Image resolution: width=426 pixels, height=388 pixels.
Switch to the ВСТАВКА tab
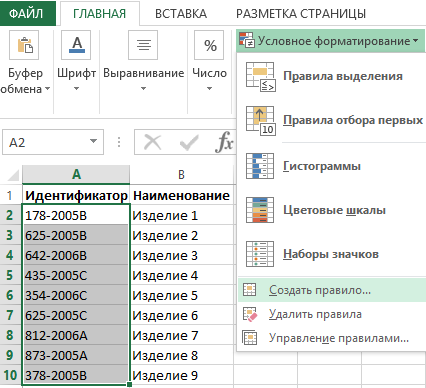(x=181, y=14)
